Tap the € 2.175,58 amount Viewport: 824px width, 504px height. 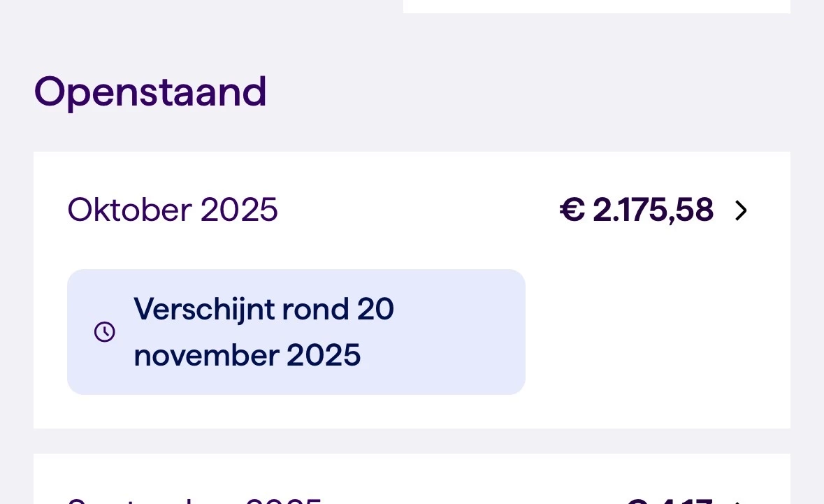point(637,210)
